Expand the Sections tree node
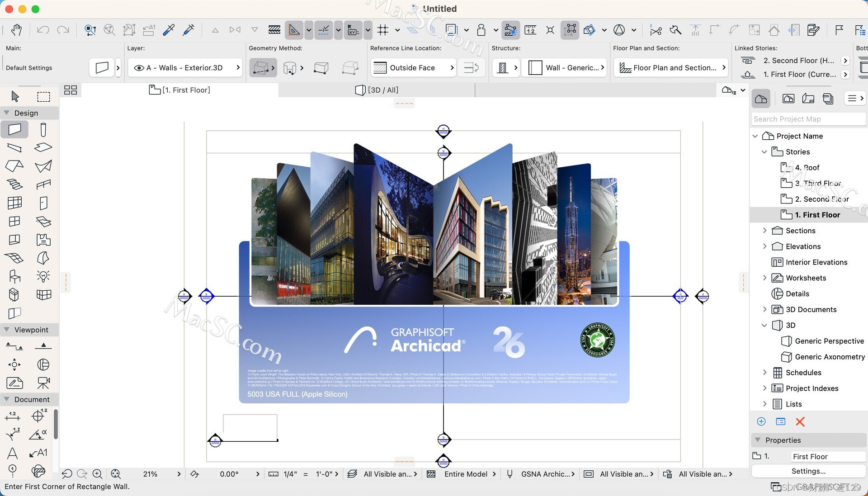This screenshot has height=496, width=868. 764,231
